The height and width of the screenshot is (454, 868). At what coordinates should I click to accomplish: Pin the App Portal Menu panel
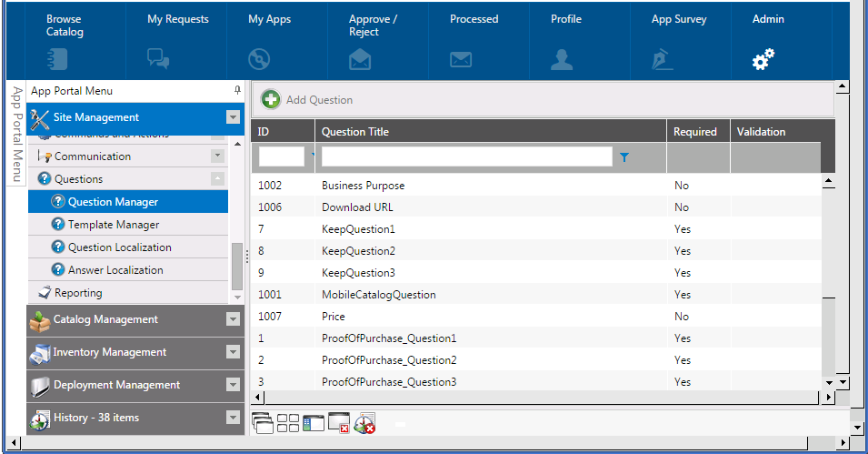(x=237, y=91)
